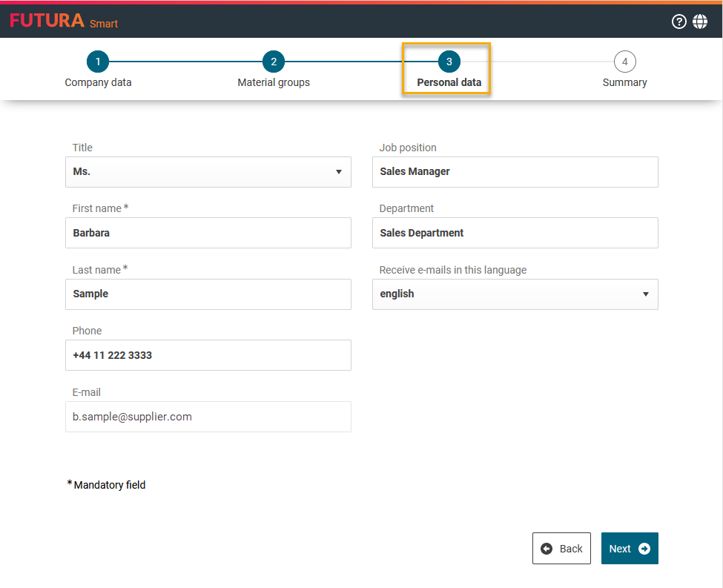The width and height of the screenshot is (723, 588).
Task: Click the E-mail field
Action: [x=208, y=417]
